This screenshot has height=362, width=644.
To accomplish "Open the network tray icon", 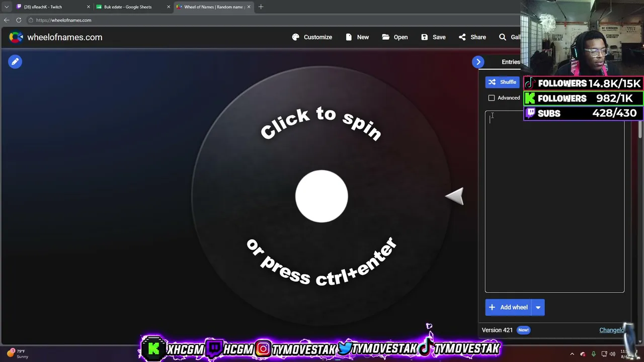I will [604, 354].
